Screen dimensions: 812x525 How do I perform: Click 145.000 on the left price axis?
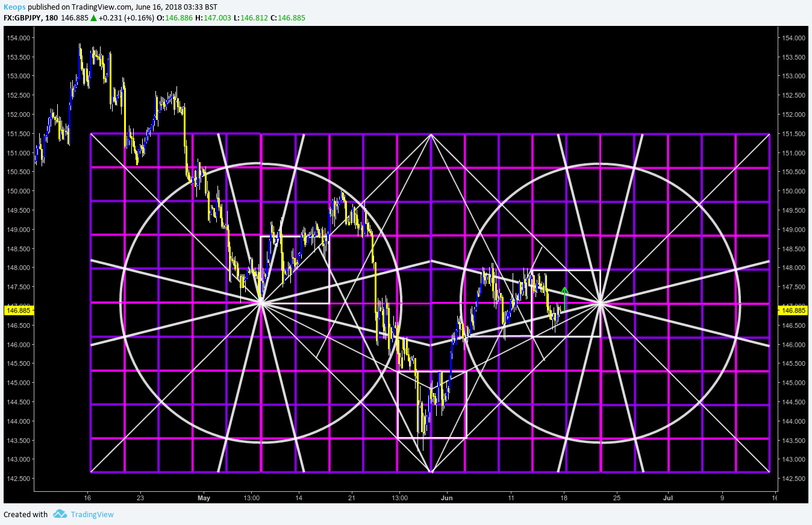coord(18,383)
